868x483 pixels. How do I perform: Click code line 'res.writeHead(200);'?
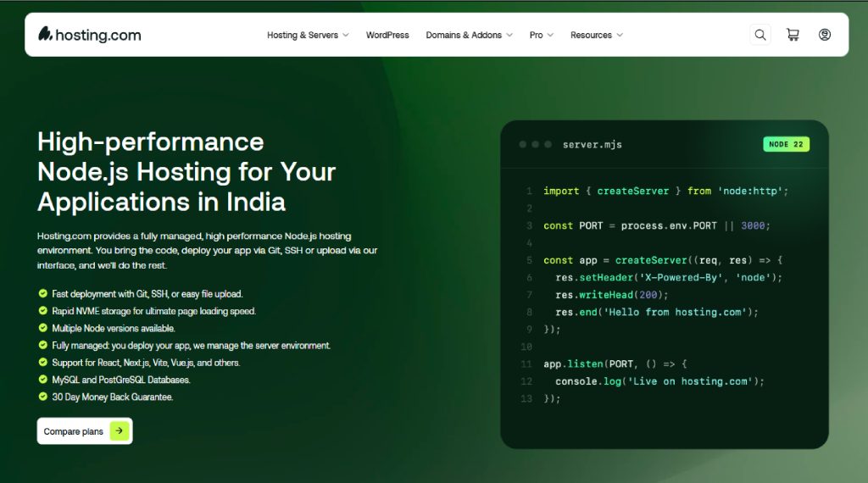[x=612, y=295]
